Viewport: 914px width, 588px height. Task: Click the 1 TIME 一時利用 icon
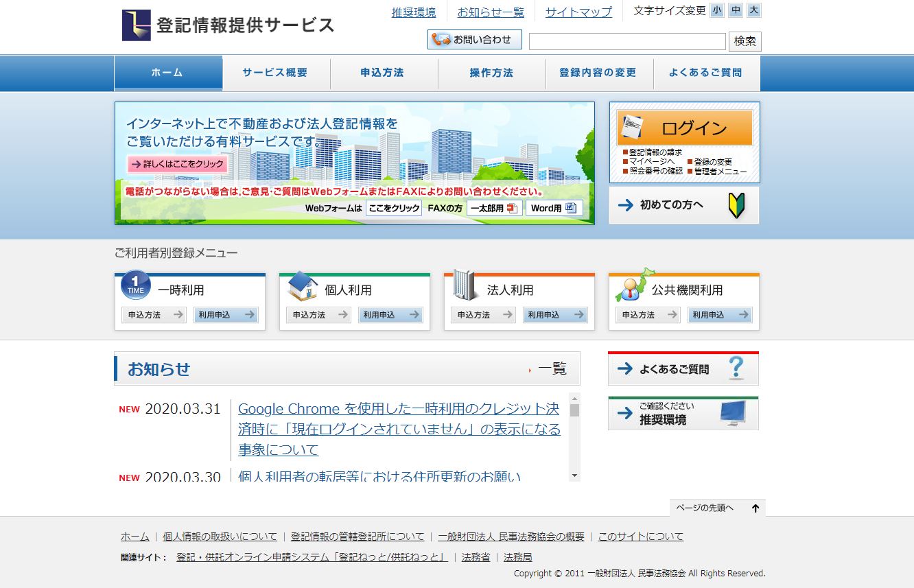coord(136,285)
